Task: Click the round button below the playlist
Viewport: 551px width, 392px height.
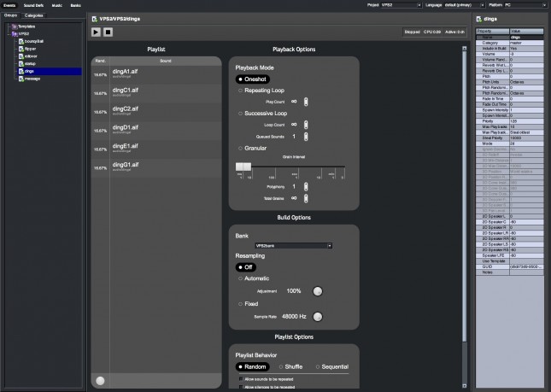Action: pyautogui.click(x=101, y=380)
